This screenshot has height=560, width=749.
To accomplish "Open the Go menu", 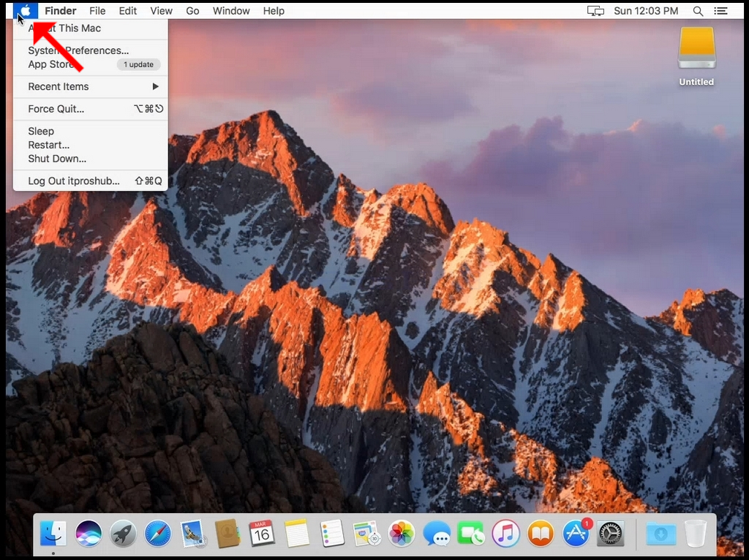I will click(192, 11).
